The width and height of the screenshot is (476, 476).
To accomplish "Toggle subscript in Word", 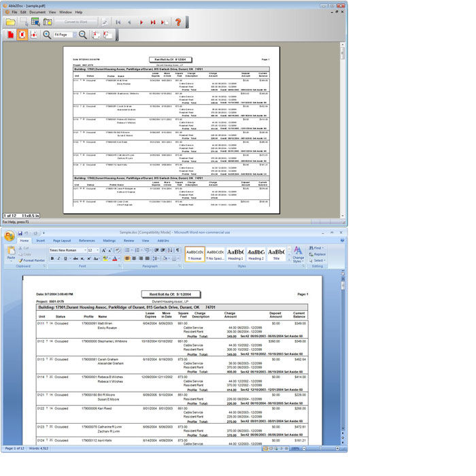I will pyautogui.click(x=82, y=258).
